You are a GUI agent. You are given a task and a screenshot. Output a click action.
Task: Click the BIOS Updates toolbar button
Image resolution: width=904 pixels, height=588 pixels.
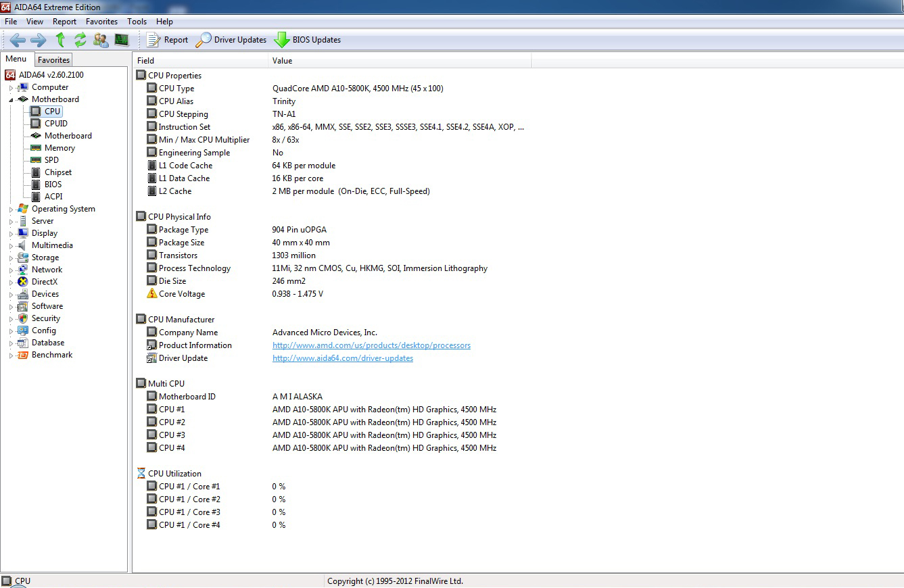pos(308,40)
